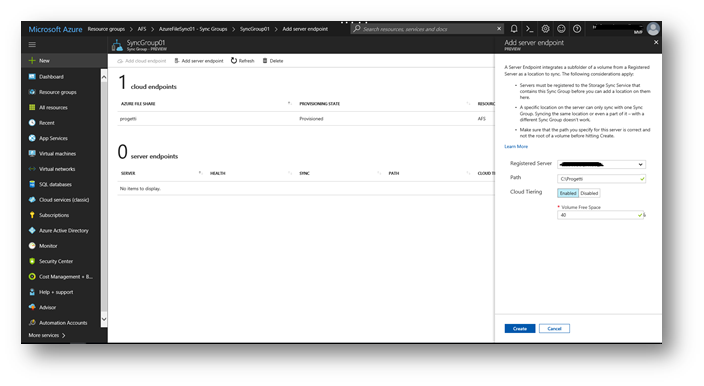Screen dimensions: 704x386
Task: Click sidebar scrollbar down arrow
Action: 104,319
